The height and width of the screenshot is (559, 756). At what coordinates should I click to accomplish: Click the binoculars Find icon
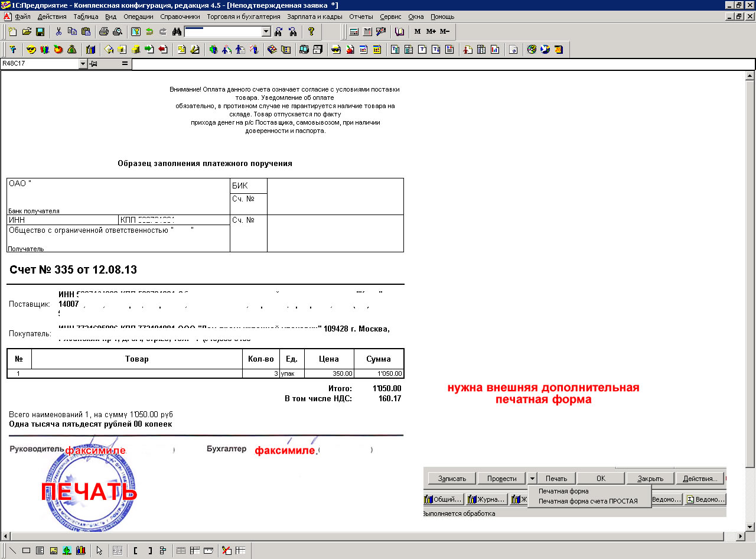point(176,31)
